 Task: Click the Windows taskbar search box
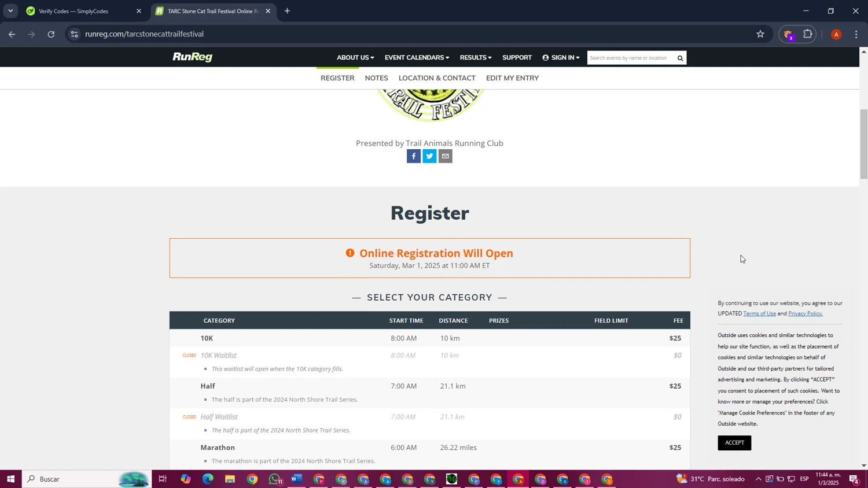point(87,479)
